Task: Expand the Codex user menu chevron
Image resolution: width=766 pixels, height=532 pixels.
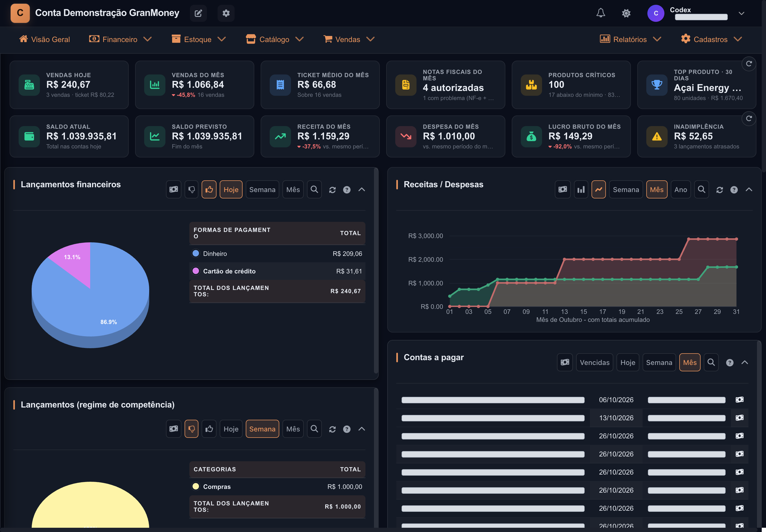Action: [741, 13]
